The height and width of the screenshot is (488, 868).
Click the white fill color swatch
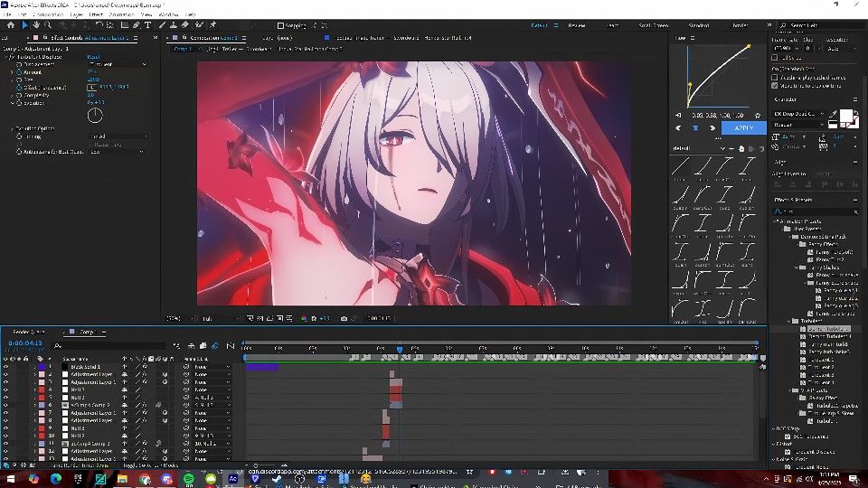[x=846, y=116]
